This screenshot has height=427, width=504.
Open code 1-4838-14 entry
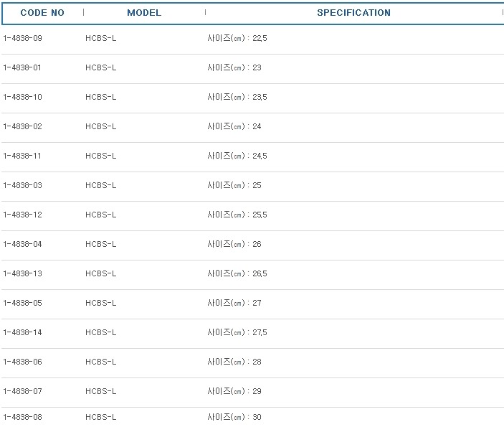coord(23,332)
